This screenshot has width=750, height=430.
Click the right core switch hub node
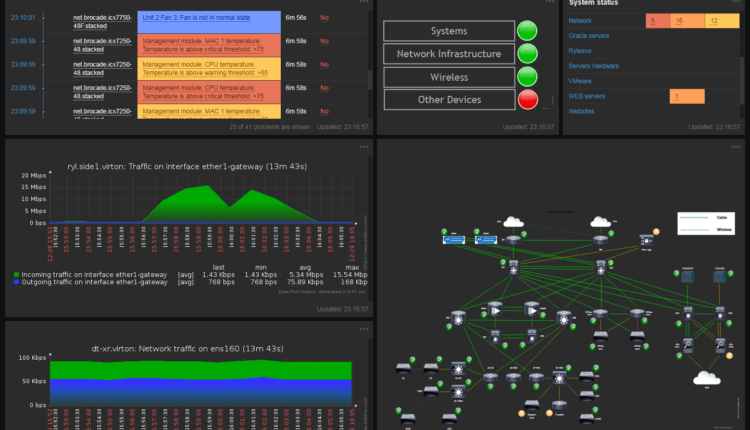pyautogui.click(x=601, y=268)
